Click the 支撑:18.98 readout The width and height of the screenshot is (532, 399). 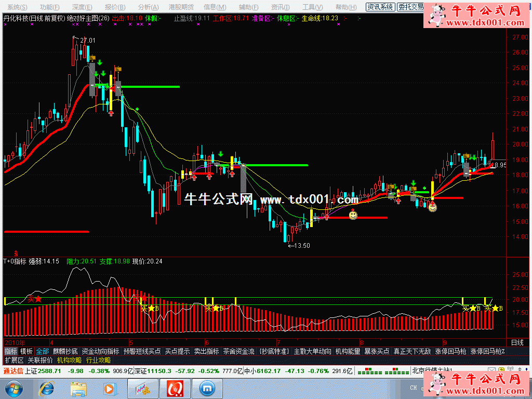tap(115, 261)
